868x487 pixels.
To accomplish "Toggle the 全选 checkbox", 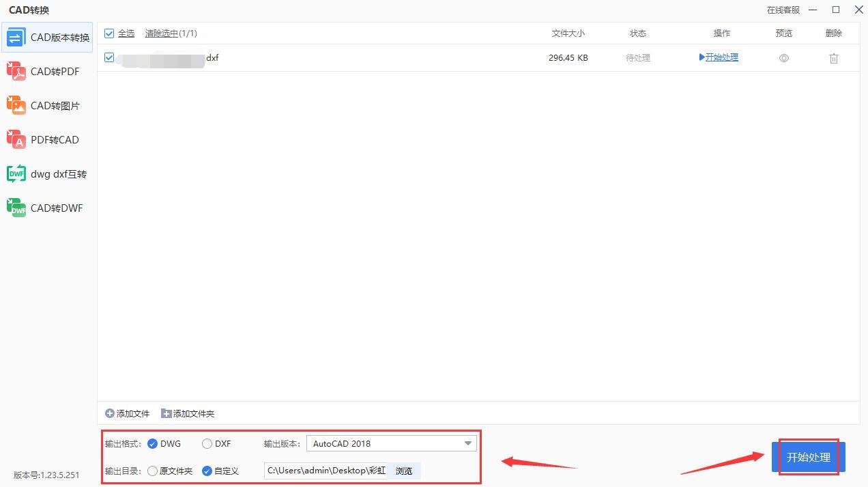I will [x=109, y=33].
